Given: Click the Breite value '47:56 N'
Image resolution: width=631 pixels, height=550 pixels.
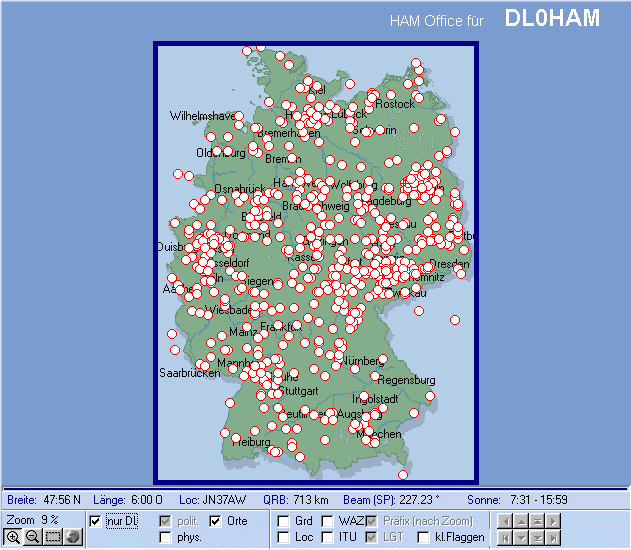Looking at the screenshot, I should tap(62, 500).
